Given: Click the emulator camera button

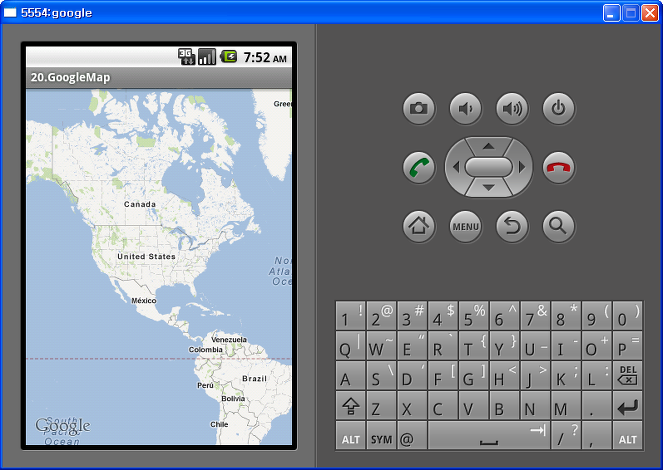Looking at the screenshot, I should click(x=419, y=109).
